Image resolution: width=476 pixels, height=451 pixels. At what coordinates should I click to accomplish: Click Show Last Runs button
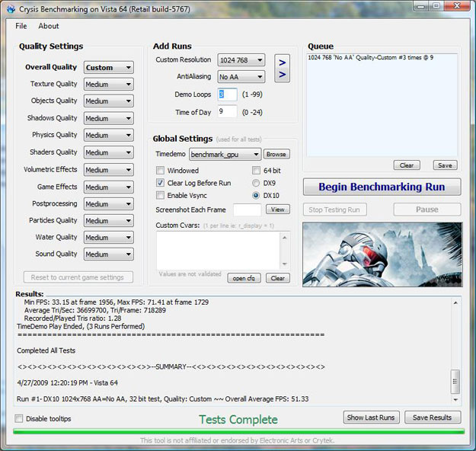point(371,417)
